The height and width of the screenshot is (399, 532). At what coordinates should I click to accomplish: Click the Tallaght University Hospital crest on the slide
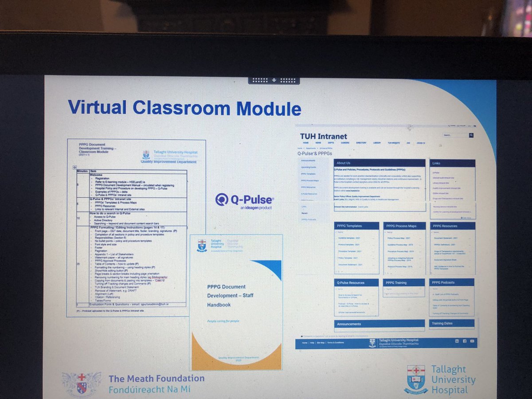[415, 380]
